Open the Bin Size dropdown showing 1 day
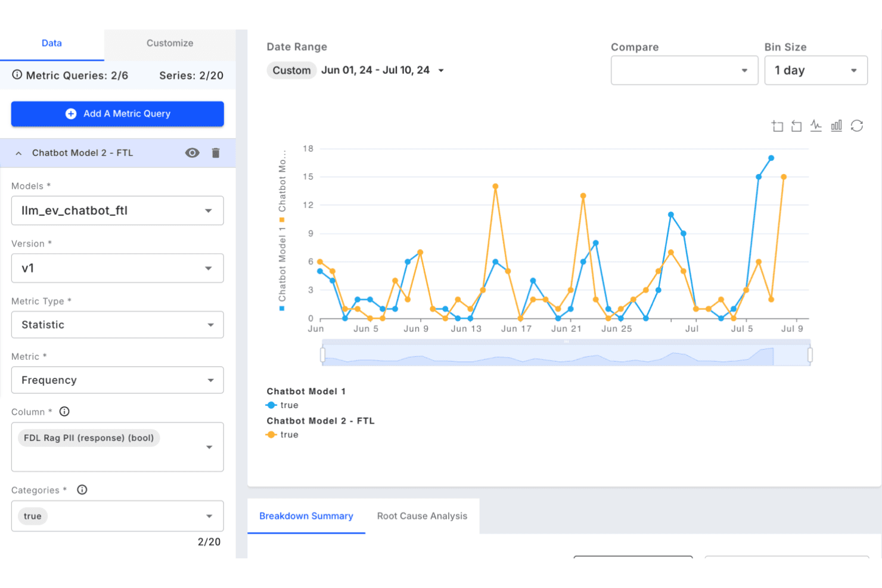This screenshot has height=588, width=882. pos(816,70)
